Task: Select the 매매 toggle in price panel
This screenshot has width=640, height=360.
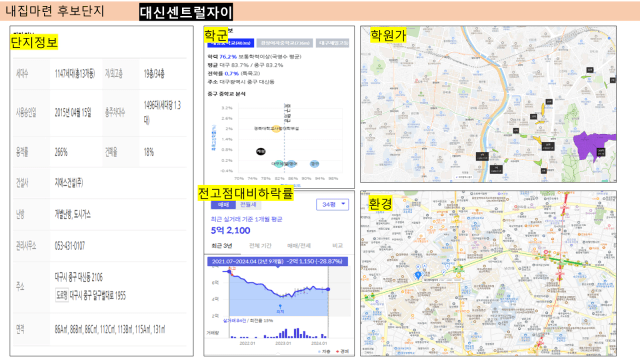Action: coord(223,204)
